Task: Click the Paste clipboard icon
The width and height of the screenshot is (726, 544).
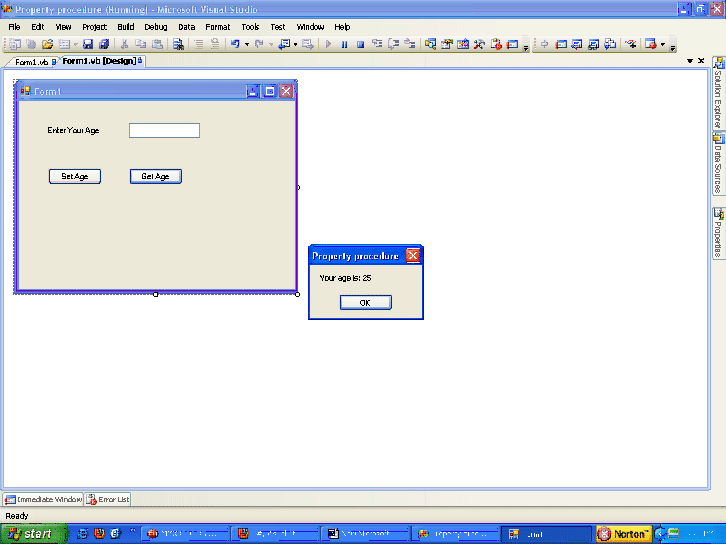Action: pyautogui.click(x=157, y=44)
